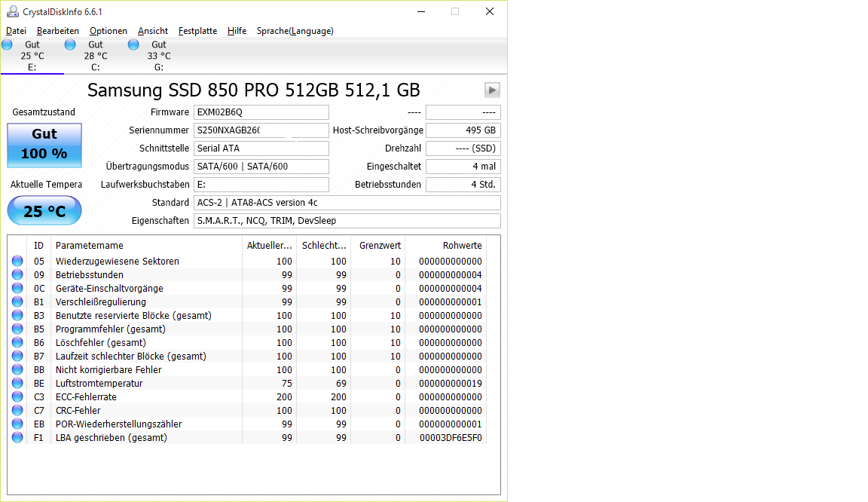Click the blue status orb for drive C:
This screenshot has width=868, height=502.
tap(70, 45)
